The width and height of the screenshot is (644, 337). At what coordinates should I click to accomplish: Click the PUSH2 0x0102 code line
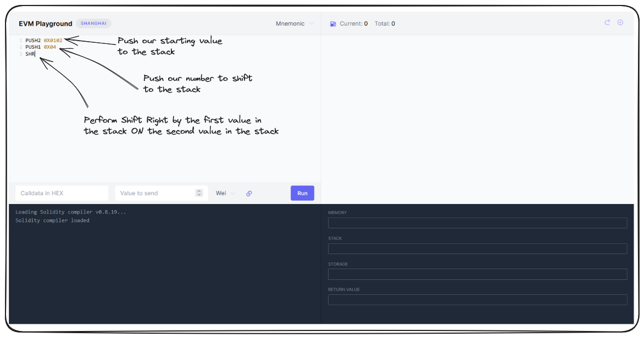click(43, 40)
